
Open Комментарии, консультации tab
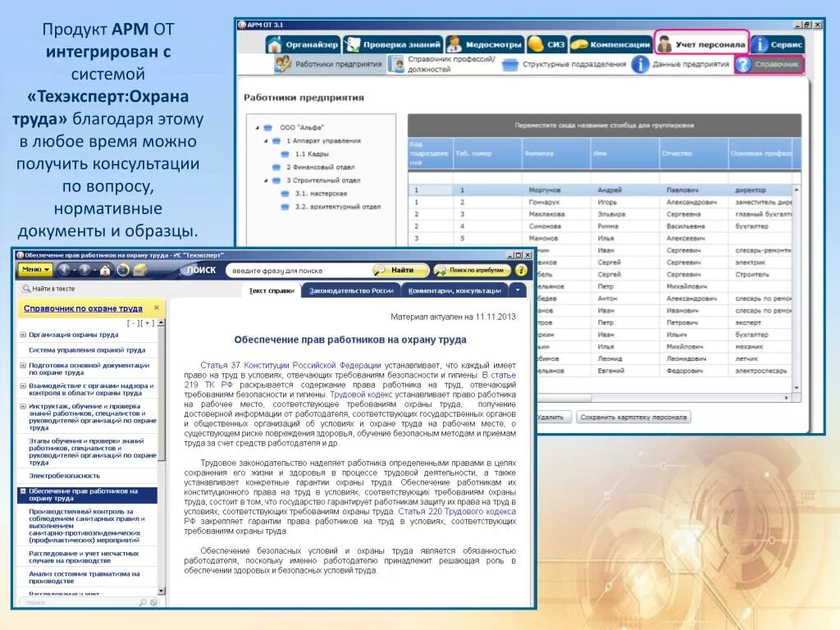pyautogui.click(x=454, y=291)
